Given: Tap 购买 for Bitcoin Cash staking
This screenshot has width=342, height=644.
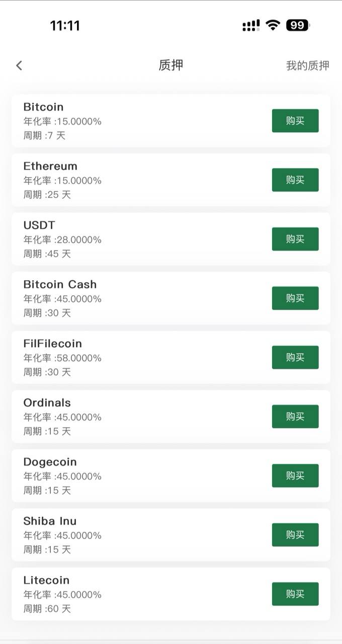Looking at the screenshot, I should point(295,298).
